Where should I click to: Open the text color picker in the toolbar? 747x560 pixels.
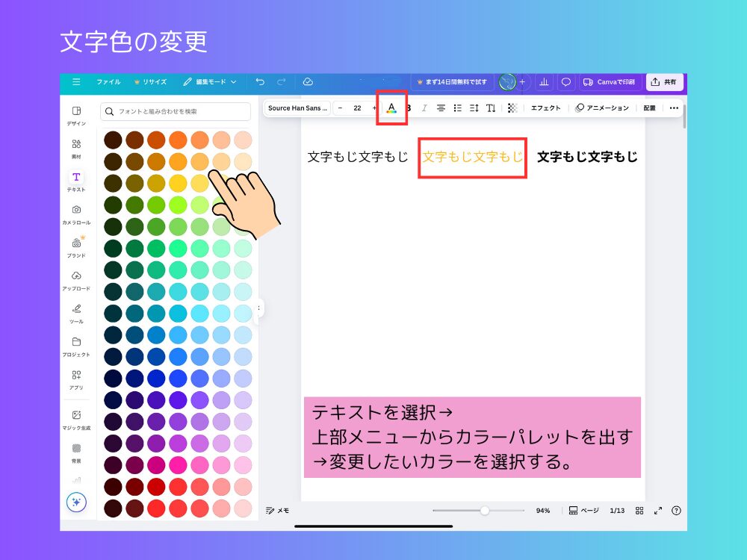click(391, 108)
